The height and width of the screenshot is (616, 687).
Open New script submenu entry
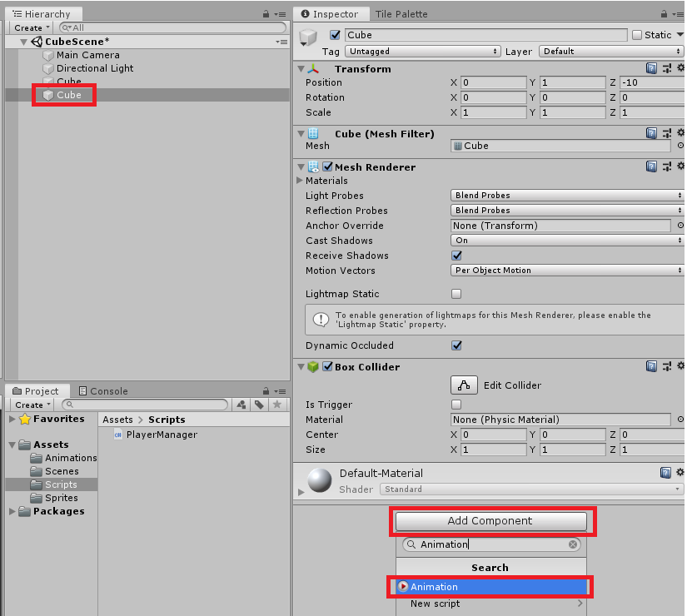(491, 604)
